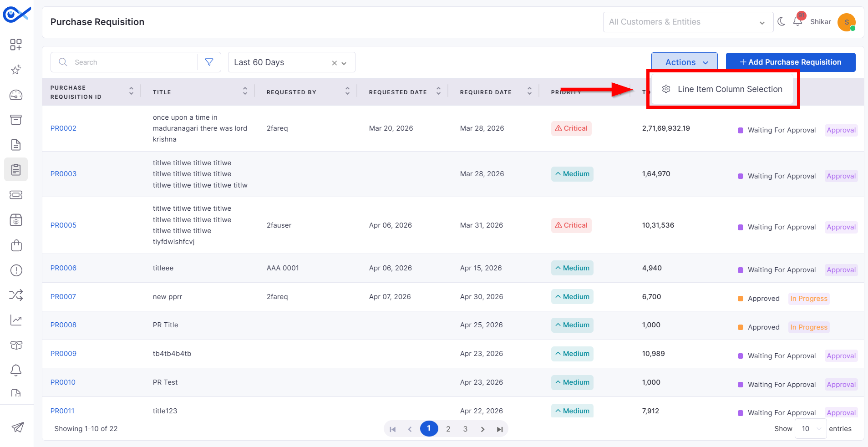Select Line Item Column Selection menu item
The height and width of the screenshot is (447, 868).
pos(722,89)
